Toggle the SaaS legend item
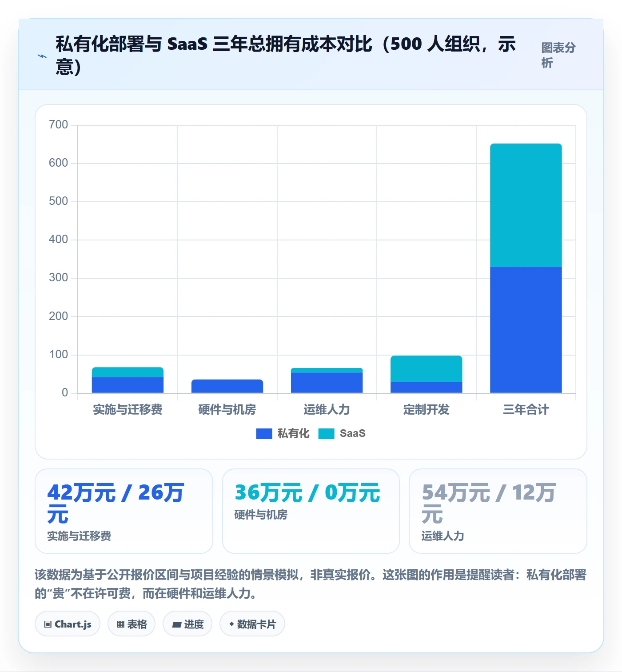Image resolution: width=622 pixels, height=672 pixels. 342,433
